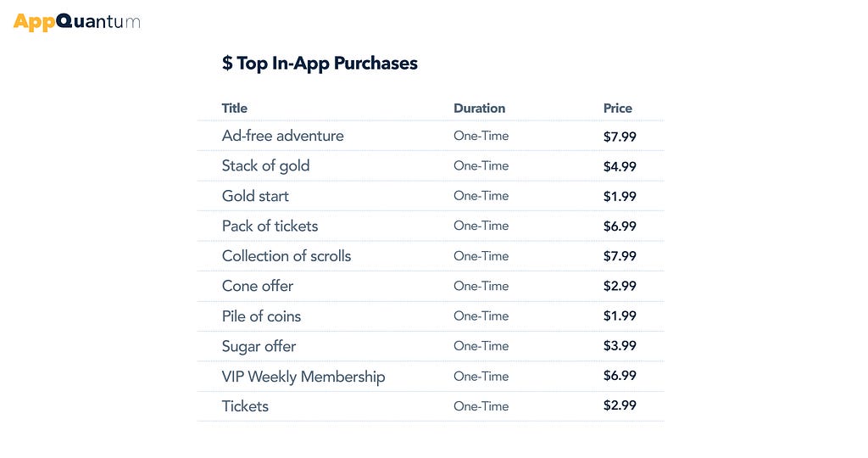The height and width of the screenshot is (458, 868).
Task: Click the $3.99 price of Sugar offer
Action: point(620,345)
